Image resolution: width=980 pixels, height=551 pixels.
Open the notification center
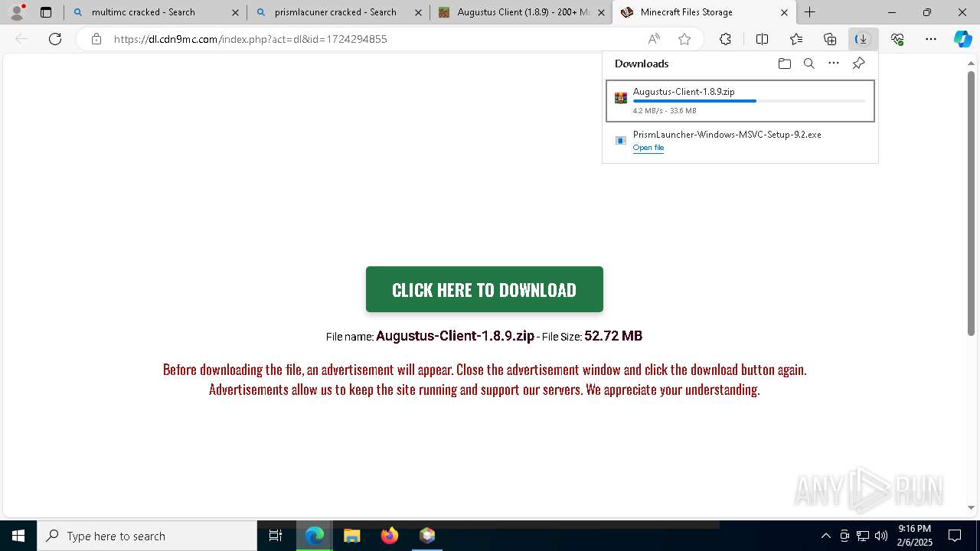(x=955, y=536)
